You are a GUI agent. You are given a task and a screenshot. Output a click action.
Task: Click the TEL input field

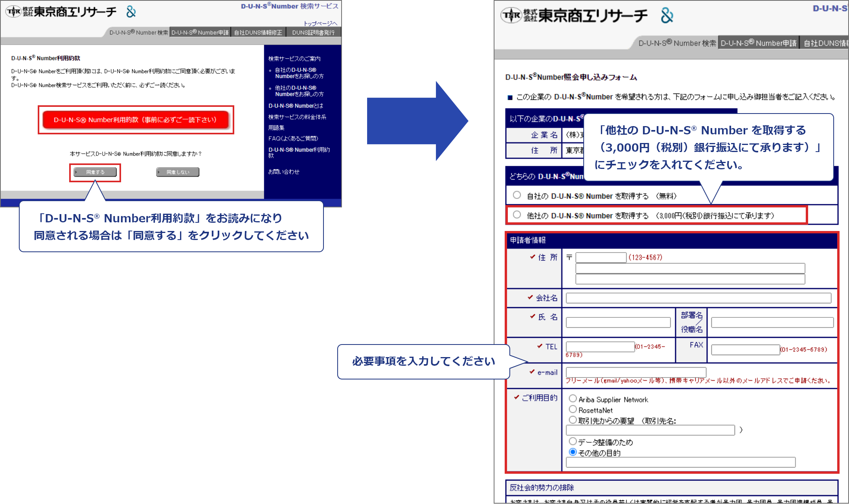pos(600,346)
